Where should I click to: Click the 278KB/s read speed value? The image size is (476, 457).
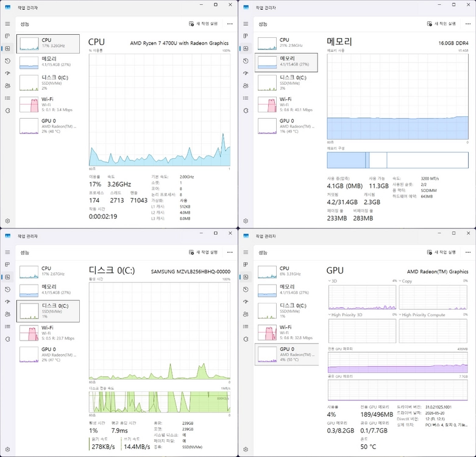(103, 447)
